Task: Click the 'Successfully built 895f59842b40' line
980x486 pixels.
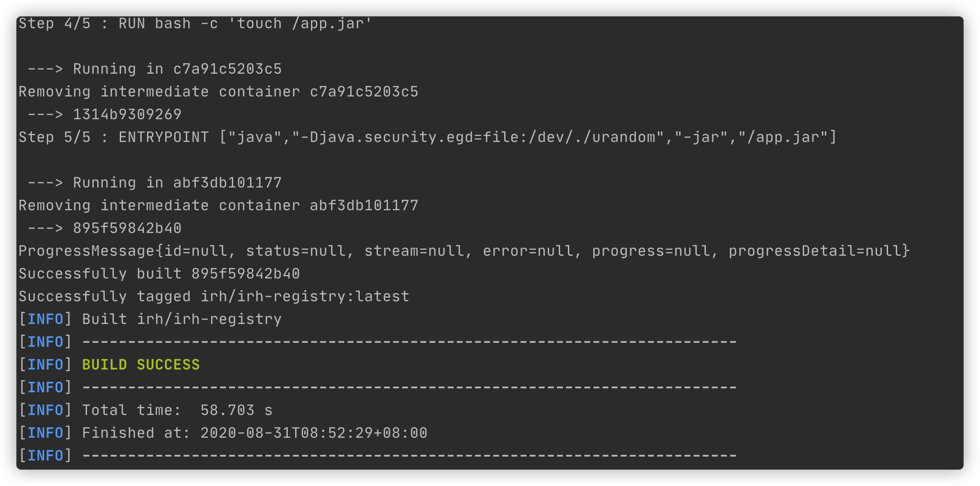Action: click(159, 274)
